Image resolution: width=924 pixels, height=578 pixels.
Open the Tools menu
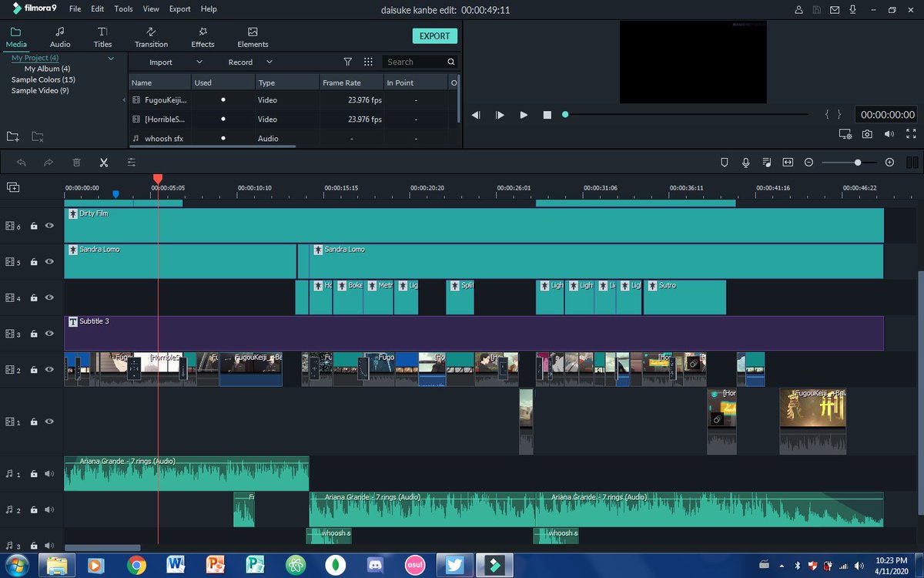click(x=123, y=9)
